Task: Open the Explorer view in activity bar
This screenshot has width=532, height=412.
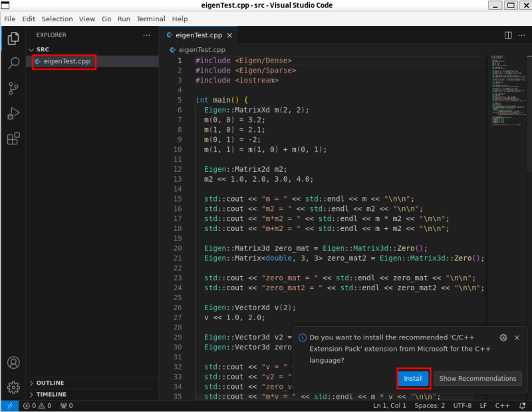Action: click(x=13, y=39)
